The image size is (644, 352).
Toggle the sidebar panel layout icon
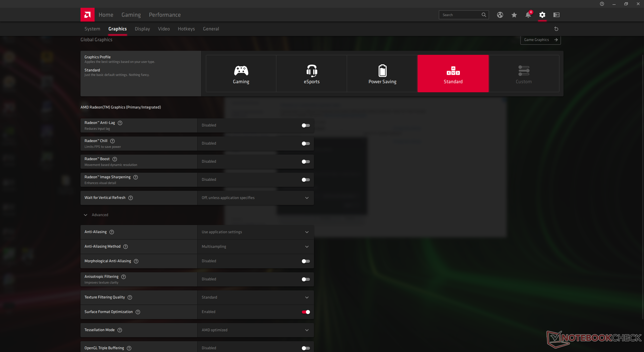556,15
